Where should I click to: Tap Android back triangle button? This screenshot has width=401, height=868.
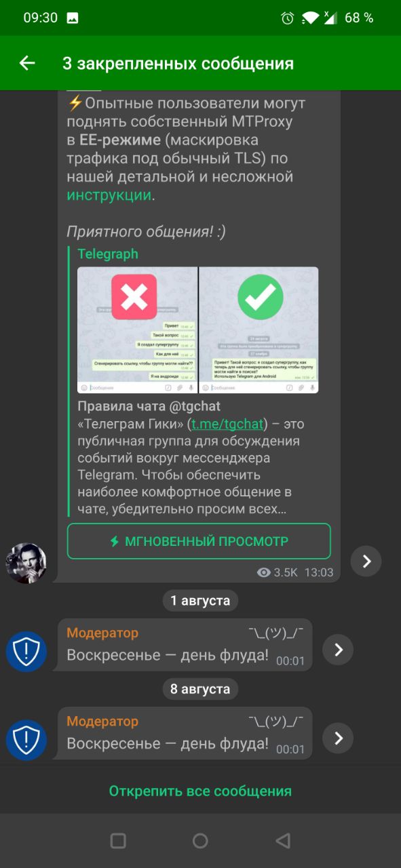(x=283, y=841)
